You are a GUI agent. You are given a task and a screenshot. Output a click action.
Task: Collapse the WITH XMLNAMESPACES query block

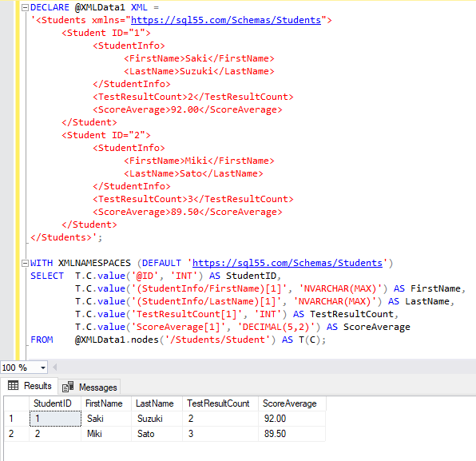click(26, 264)
